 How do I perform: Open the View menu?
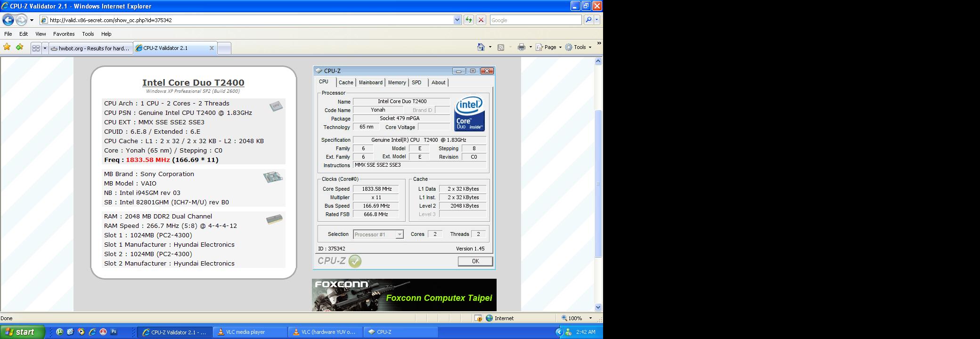(41, 34)
